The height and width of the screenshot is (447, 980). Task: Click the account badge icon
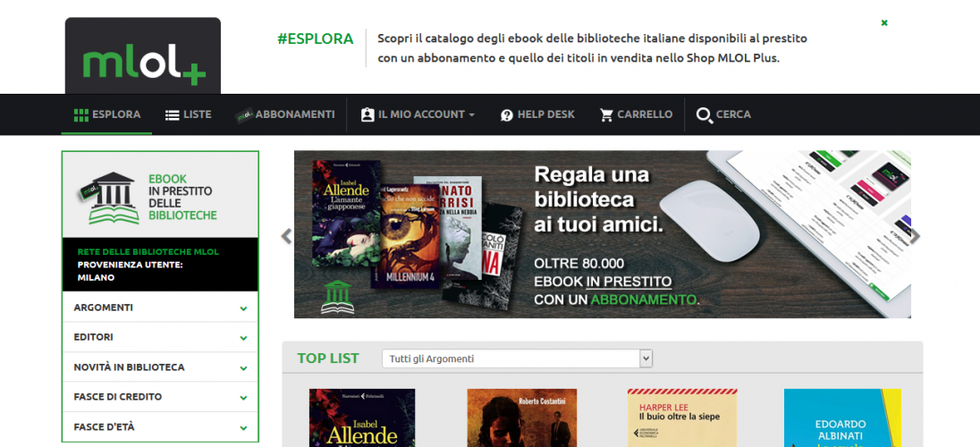coord(367,115)
